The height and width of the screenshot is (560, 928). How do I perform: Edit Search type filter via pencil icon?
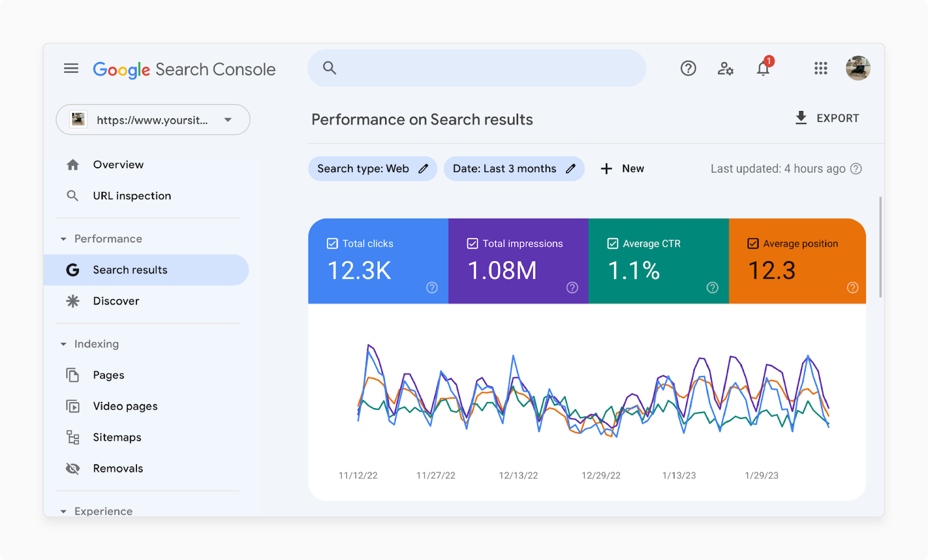[x=423, y=169]
